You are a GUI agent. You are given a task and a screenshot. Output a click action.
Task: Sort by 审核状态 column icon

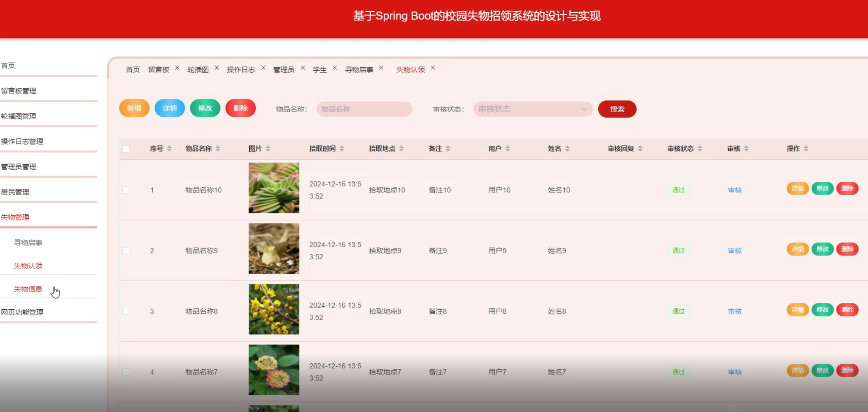click(x=700, y=149)
